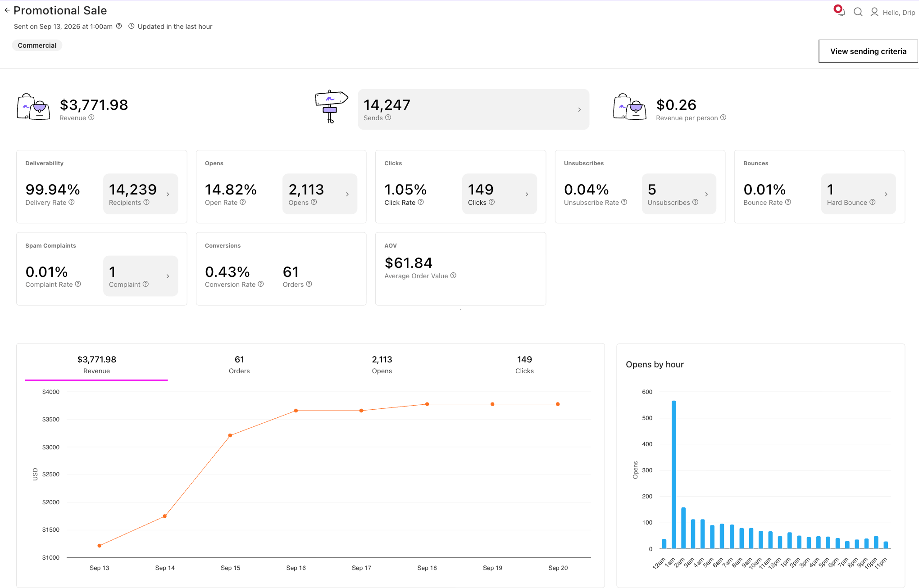The width and height of the screenshot is (919, 588).
Task: Click the Opens by hour heading
Action: 655,364
